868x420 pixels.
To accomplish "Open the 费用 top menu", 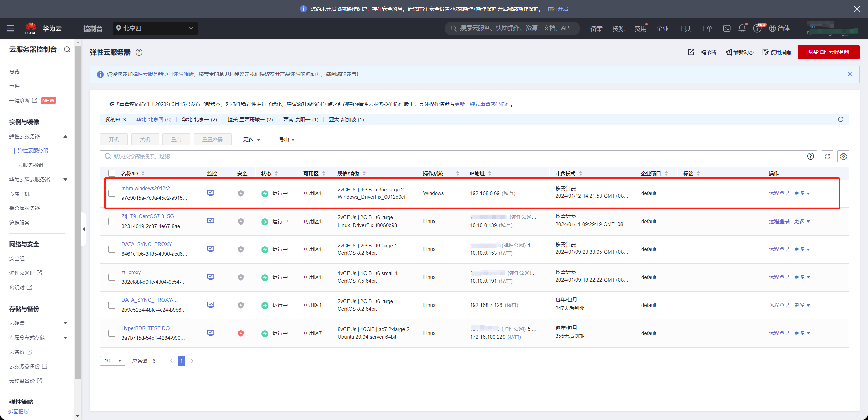I will 640,29.
